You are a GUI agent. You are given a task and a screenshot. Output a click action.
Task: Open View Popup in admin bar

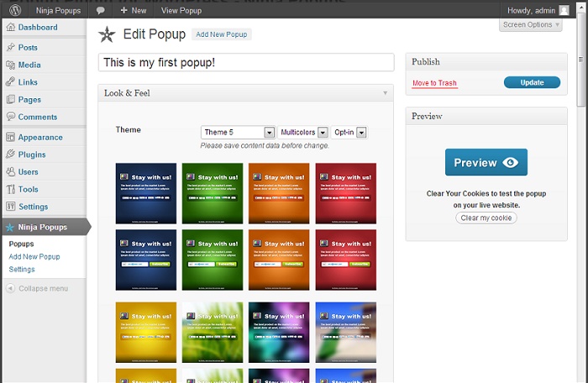point(181,10)
